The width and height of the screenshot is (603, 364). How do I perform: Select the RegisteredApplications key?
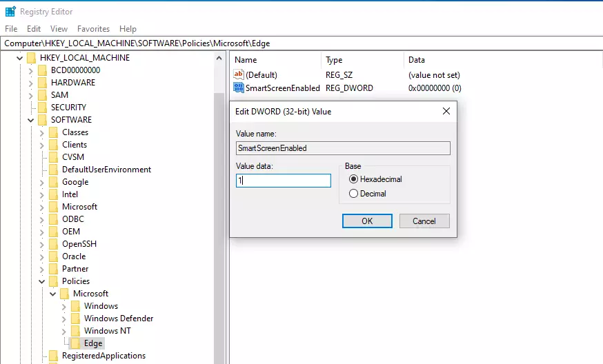point(103,356)
